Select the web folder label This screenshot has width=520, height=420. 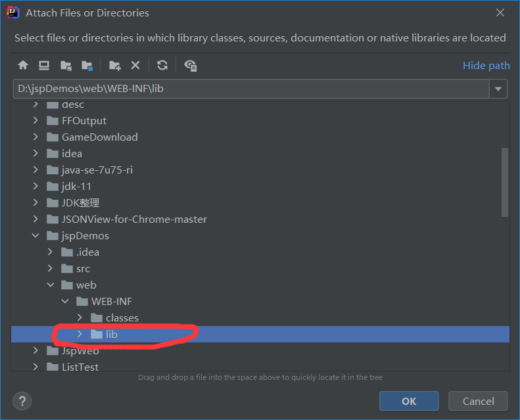point(86,285)
